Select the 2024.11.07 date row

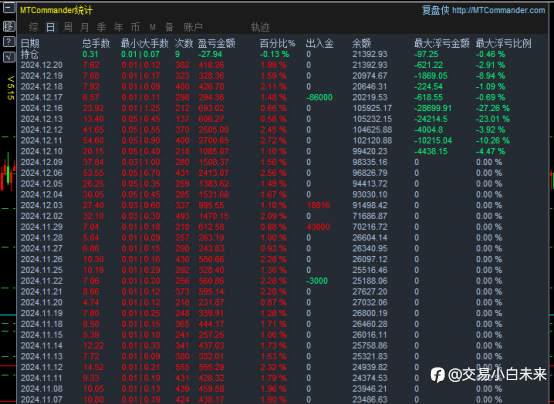(x=283, y=399)
